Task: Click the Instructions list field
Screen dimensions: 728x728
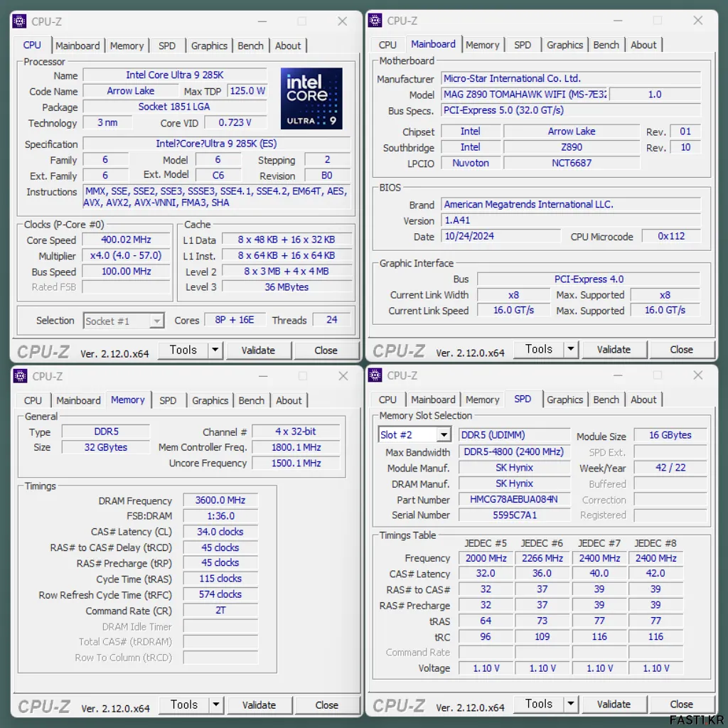Action: [x=216, y=197]
